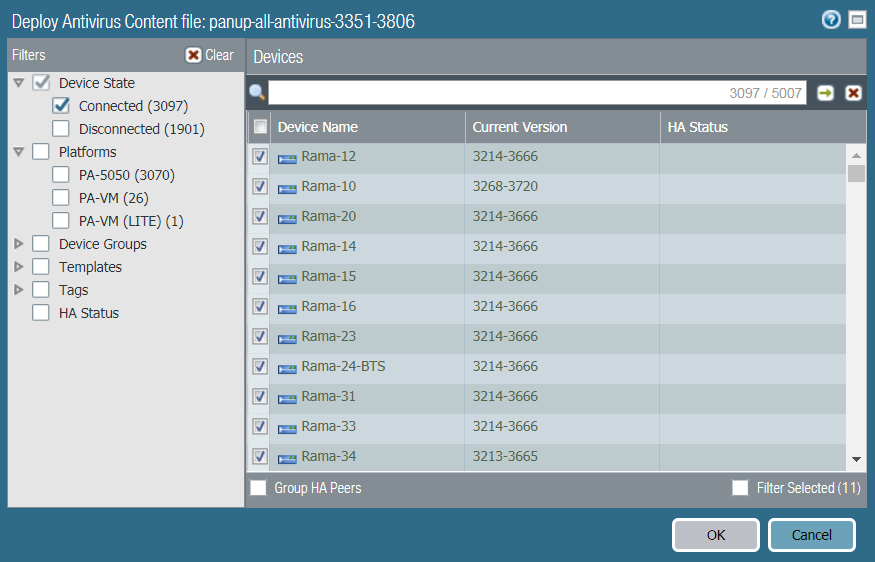The height and width of the screenshot is (562, 875).
Task: Expand the Tags filter tree
Action: 19,290
